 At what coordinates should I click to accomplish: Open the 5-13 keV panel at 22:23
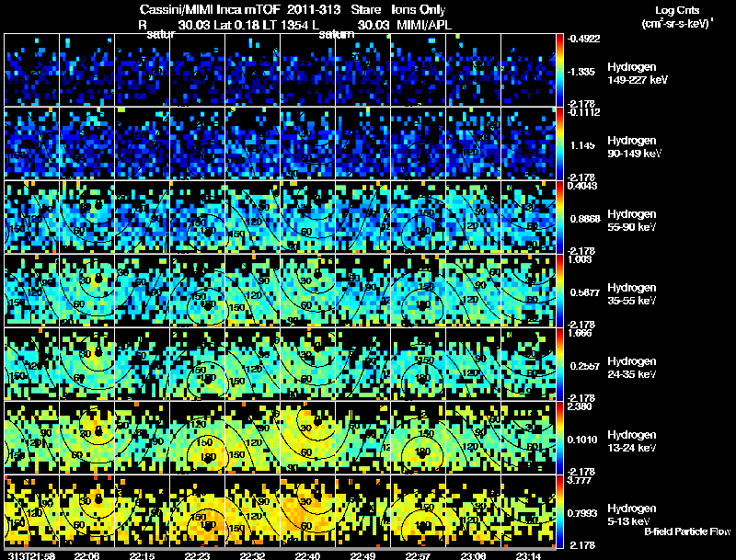point(197,511)
